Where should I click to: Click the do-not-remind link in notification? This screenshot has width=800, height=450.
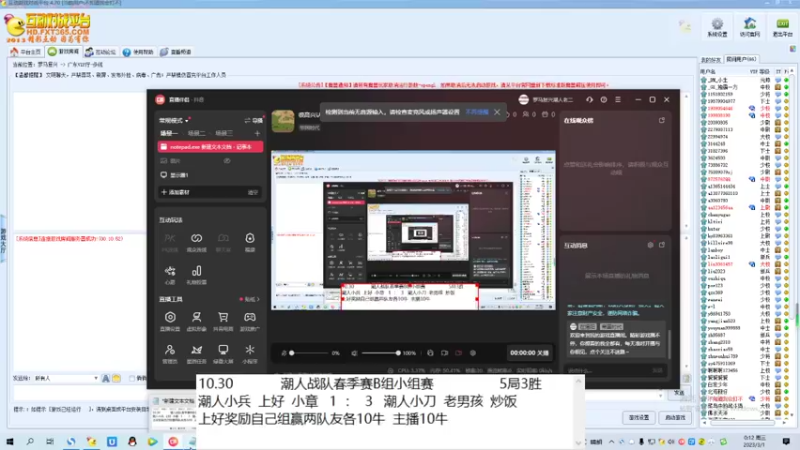coord(478,112)
